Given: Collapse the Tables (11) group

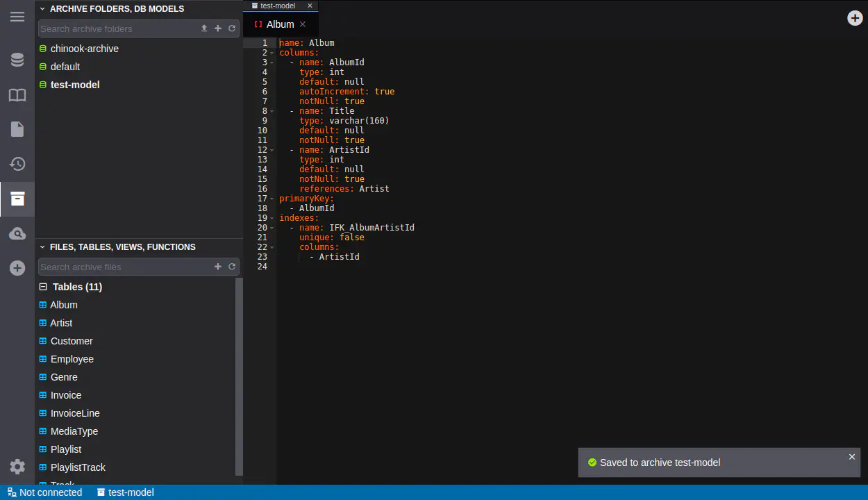Looking at the screenshot, I should coord(43,287).
